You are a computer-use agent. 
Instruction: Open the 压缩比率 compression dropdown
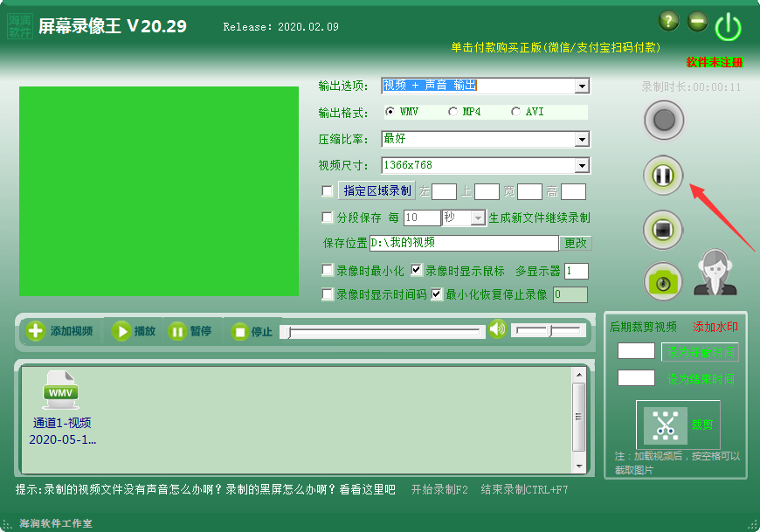tap(581, 139)
